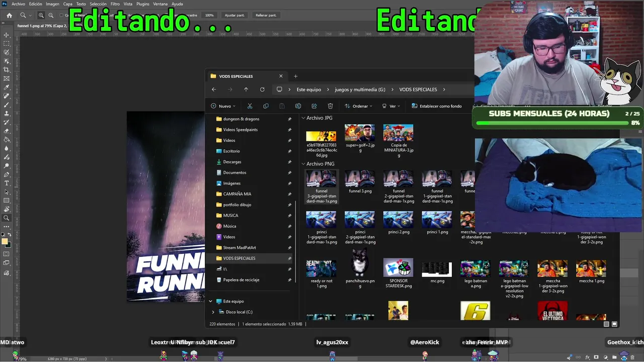Add a new Explorer tab
Image resolution: width=644 pixels, height=362 pixels.
click(295, 76)
